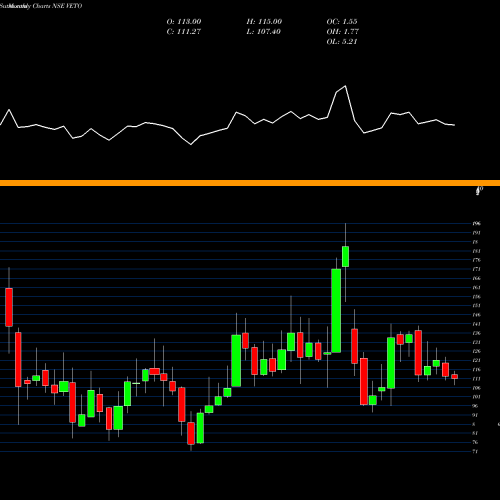This screenshot has height=500, width=500.
Task: Click the 181 price axis label
Action: [476, 251]
